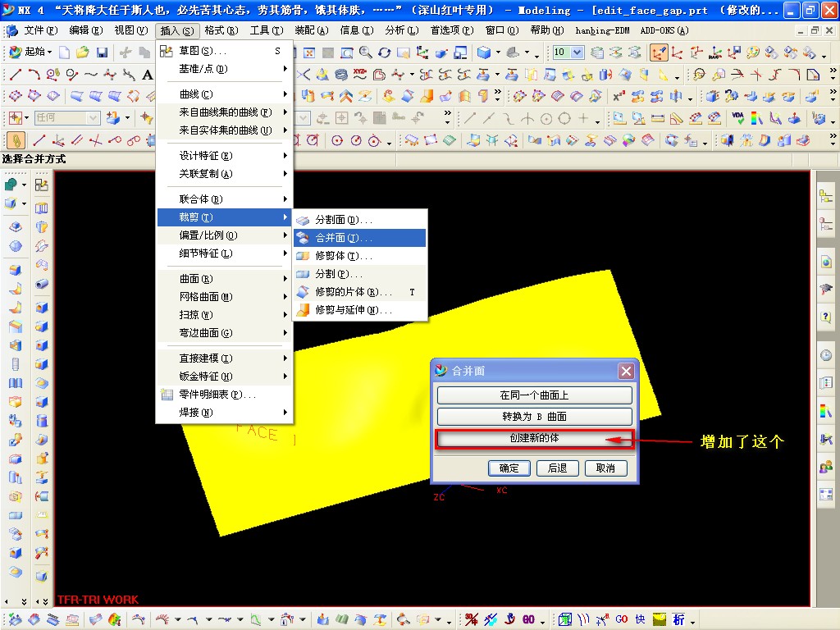Select 修剪与延伸(N)... in Trim submenu
The height and width of the screenshot is (630, 840).
click(x=359, y=310)
